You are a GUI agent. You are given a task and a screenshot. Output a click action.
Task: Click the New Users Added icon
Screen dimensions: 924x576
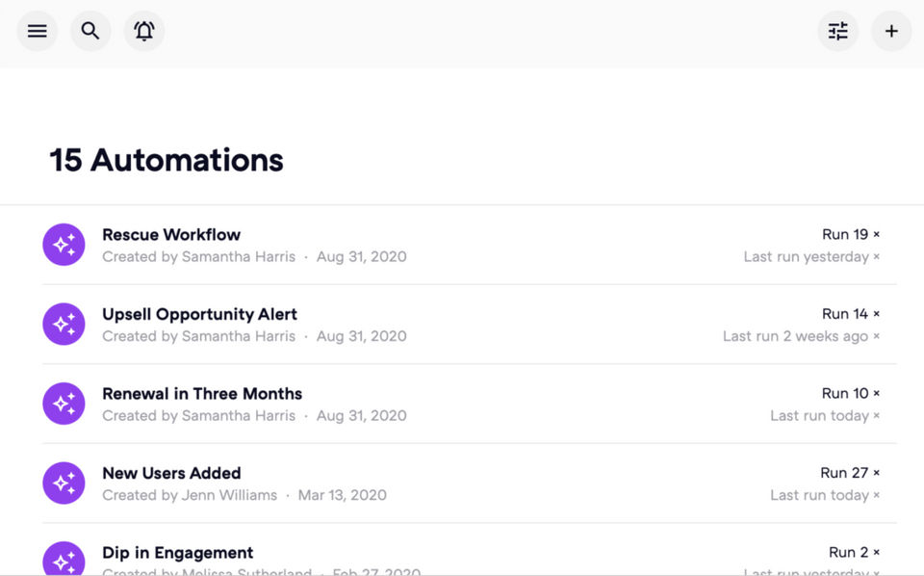tap(64, 484)
